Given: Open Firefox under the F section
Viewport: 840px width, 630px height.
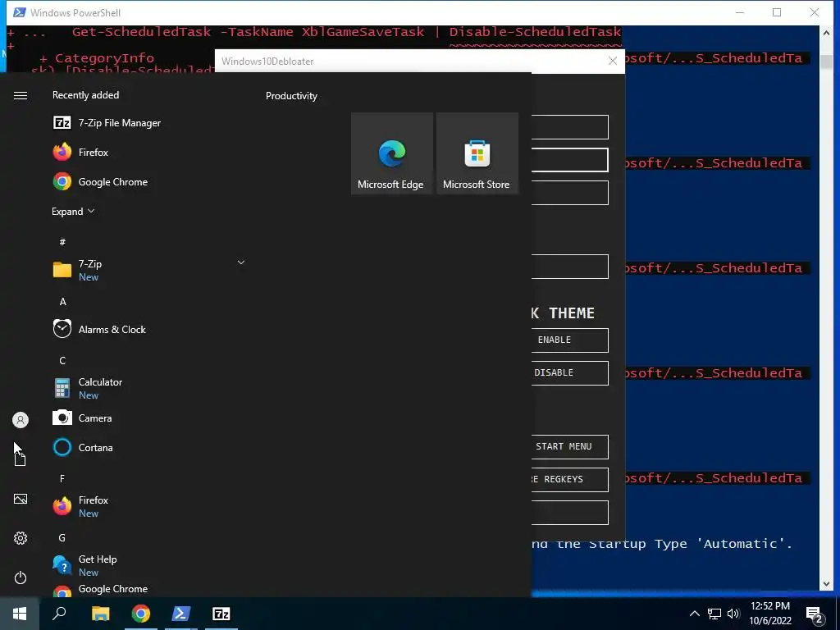Looking at the screenshot, I should 80,505.
